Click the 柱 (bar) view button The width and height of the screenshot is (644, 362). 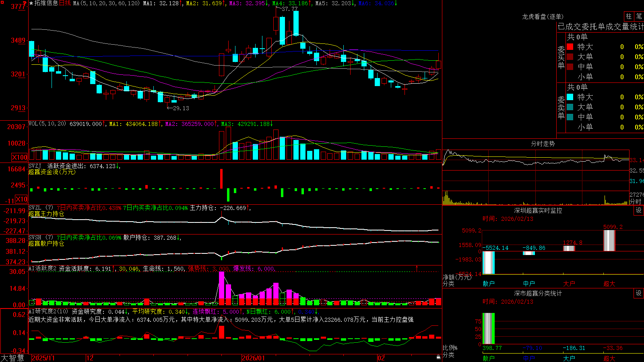point(629,16)
